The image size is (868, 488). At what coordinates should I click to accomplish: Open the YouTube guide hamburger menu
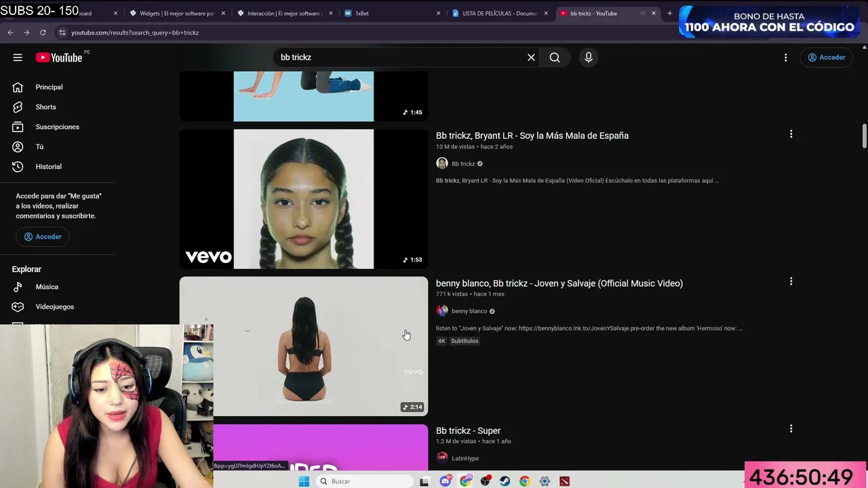pyautogui.click(x=18, y=58)
